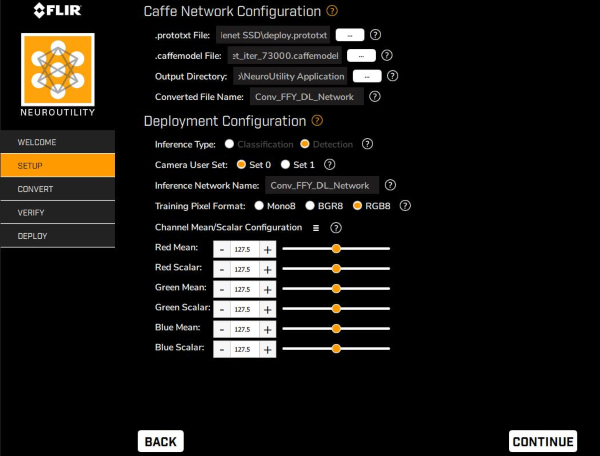Open the Deploy section
600x456 pixels.
(58, 236)
